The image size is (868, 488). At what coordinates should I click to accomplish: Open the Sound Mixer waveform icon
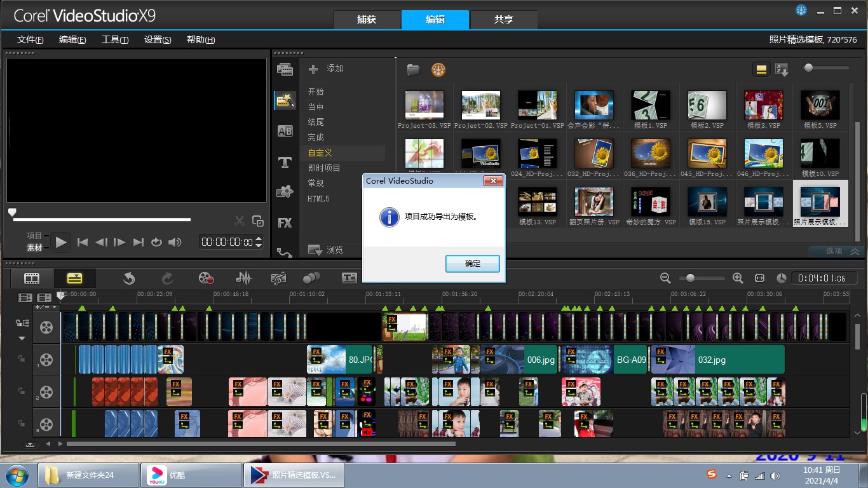(243, 278)
